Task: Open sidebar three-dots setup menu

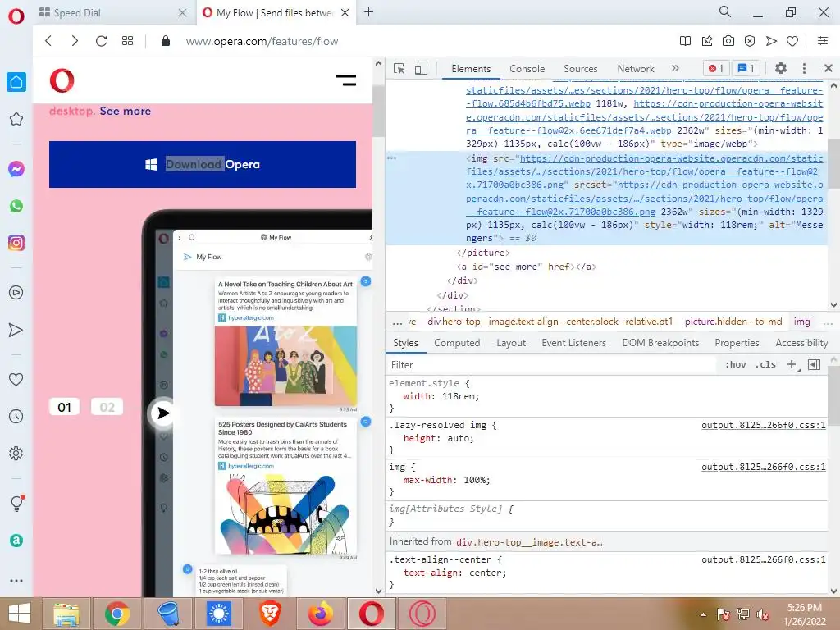Action: point(16,581)
